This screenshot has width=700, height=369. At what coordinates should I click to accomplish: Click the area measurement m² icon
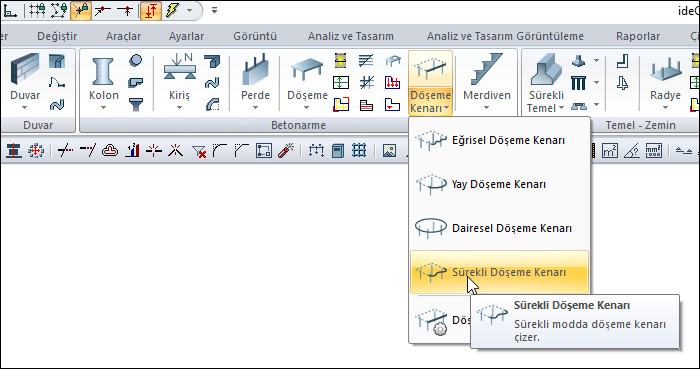coord(610,151)
